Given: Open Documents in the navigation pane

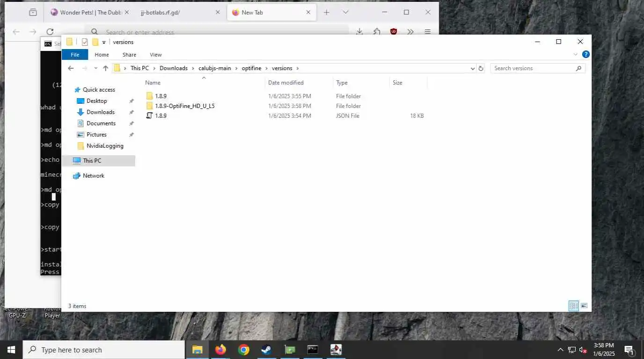Looking at the screenshot, I should (101, 123).
